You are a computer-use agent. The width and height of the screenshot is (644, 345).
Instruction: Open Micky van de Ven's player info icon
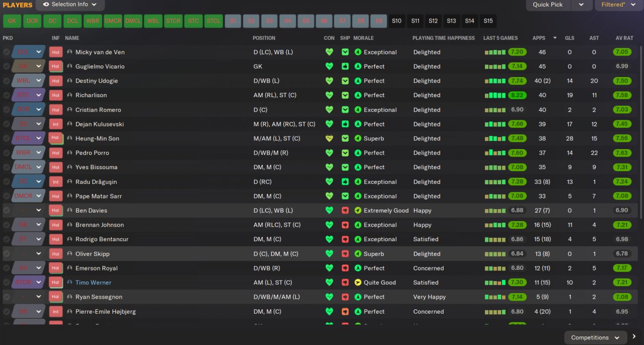coord(69,52)
